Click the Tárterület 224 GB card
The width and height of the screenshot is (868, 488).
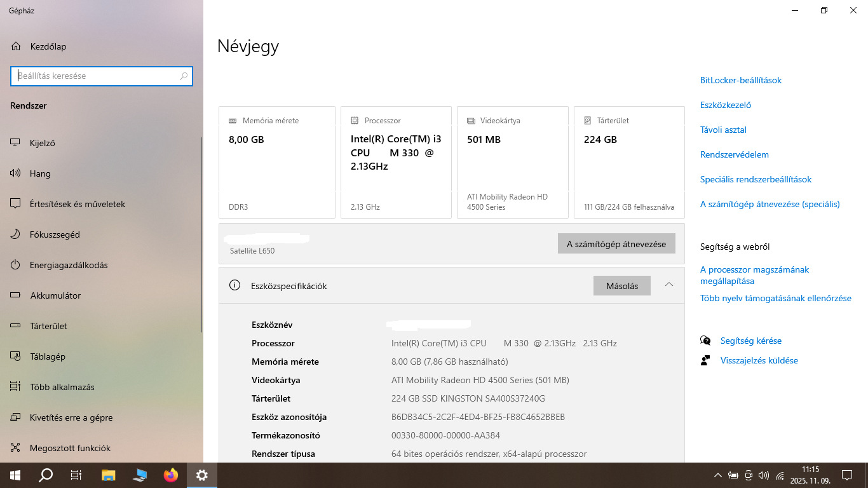click(x=629, y=162)
